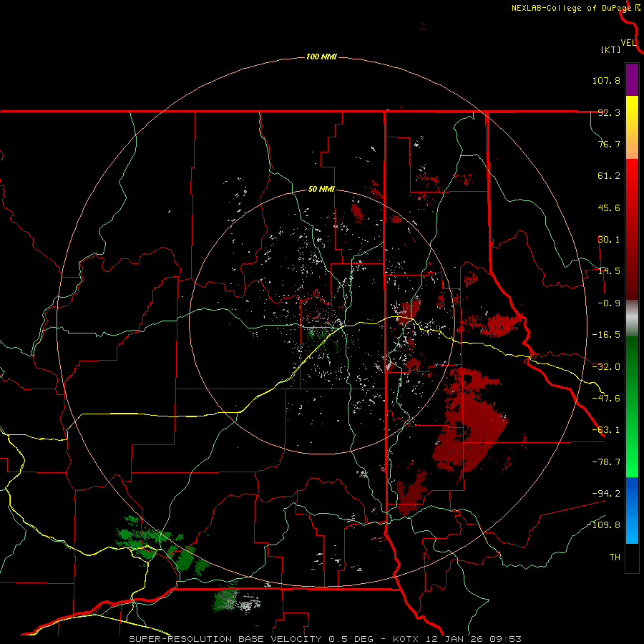Screen dimensions: 644x644
Task: Click the gray near-zero segment of color scale
Action: [x=632, y=318]
